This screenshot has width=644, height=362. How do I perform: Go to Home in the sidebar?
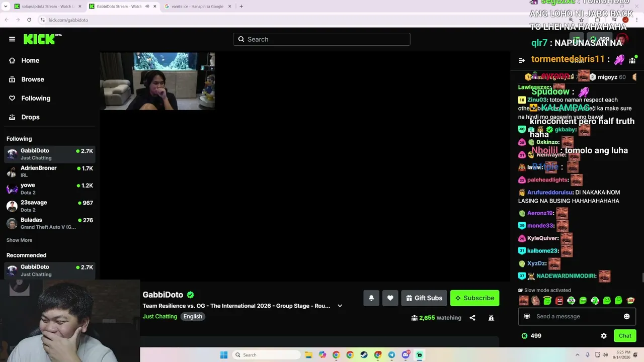coord(30,60)
